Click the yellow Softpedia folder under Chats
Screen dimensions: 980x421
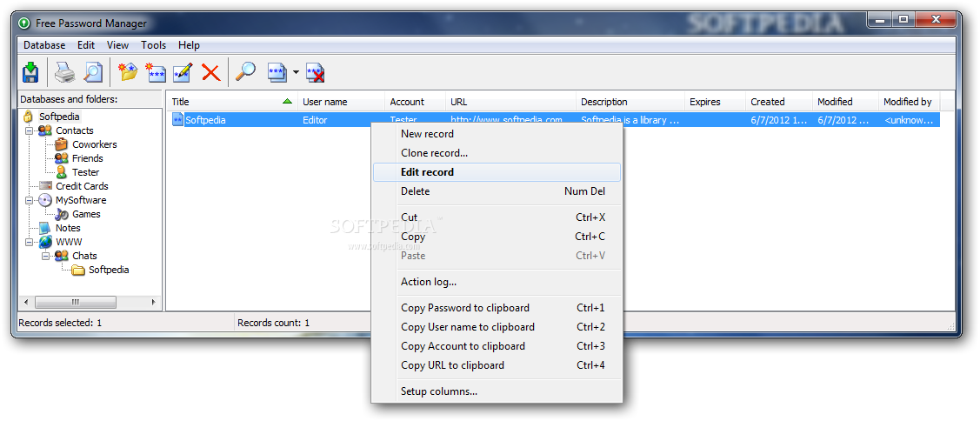(x=77, y=271)
